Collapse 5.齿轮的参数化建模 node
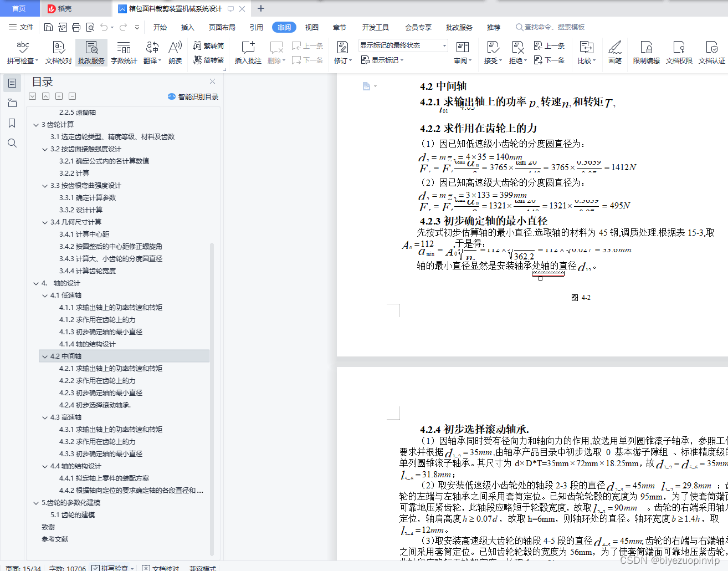The height and width of the screenshot is (571, 728). pos(36,503)
